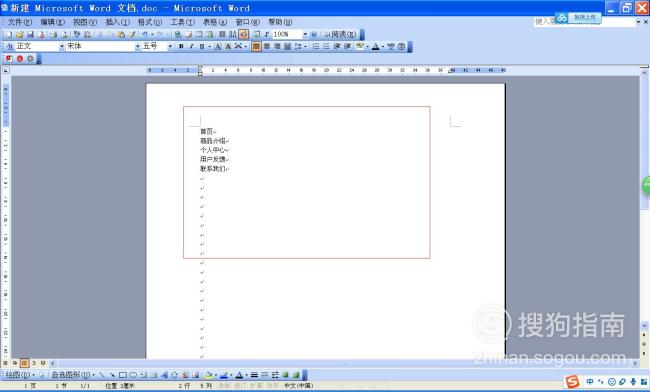Click the Save disk icon
The height and width of the screenshot is (392, 650).
coord(30,34)
